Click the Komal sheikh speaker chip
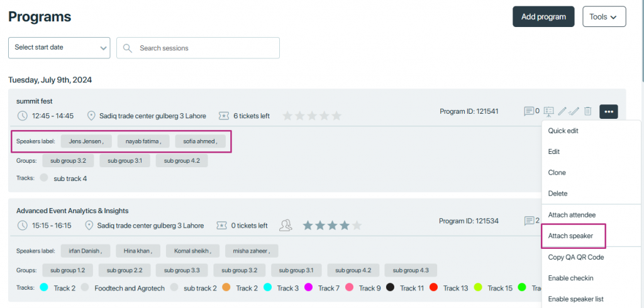644x308 pixels. tap(192, 251)
